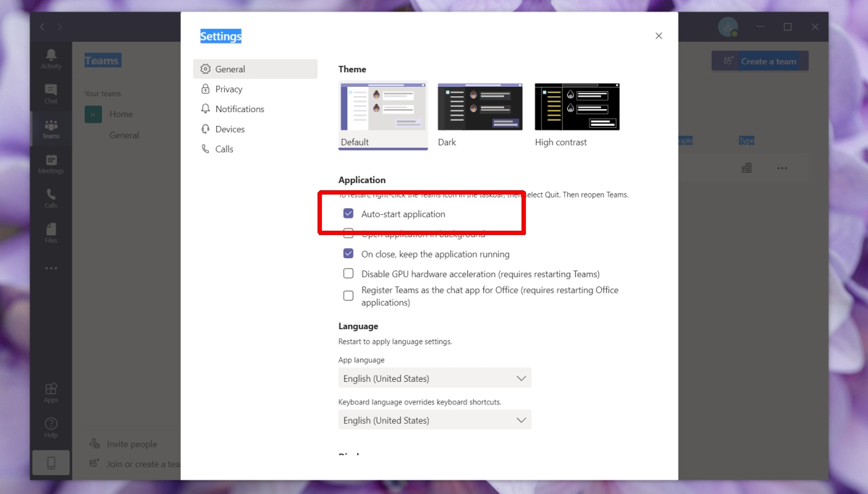
Task: Check Register Teams as chat app for Office
Action: tap(348, 296)
